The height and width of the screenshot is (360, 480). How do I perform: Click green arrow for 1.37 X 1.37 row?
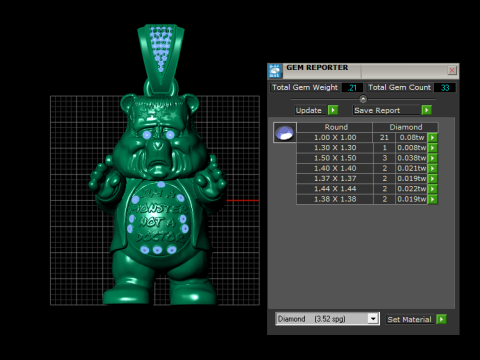[x=432, y=179]
